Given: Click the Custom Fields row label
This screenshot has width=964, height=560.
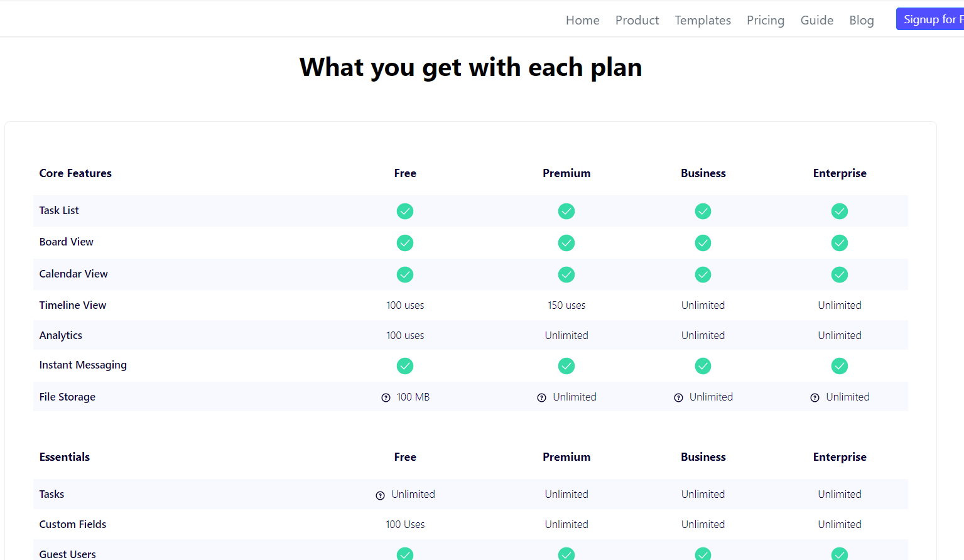Looking at the screenshot, I should click(72, 524).
